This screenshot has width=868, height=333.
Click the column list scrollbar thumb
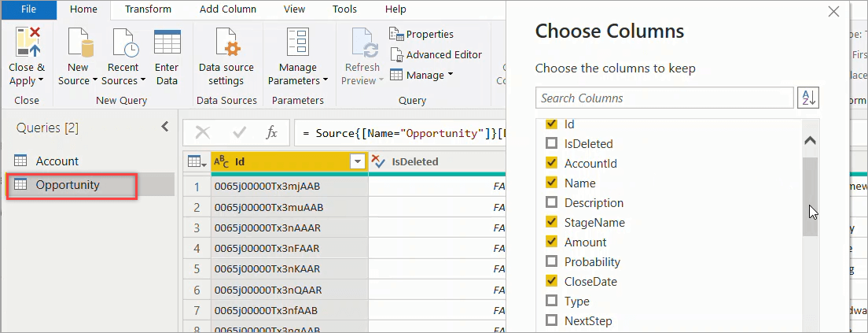point(810,197)
